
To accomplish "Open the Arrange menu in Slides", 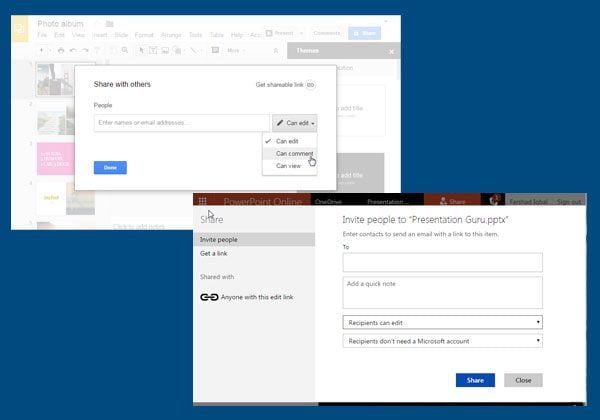I will tap(171, 35).
